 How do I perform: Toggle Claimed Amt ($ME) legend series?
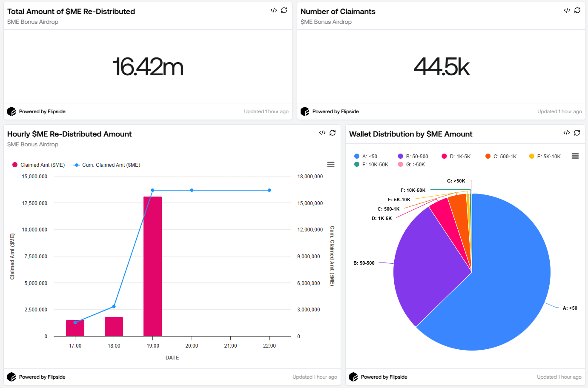39,165
